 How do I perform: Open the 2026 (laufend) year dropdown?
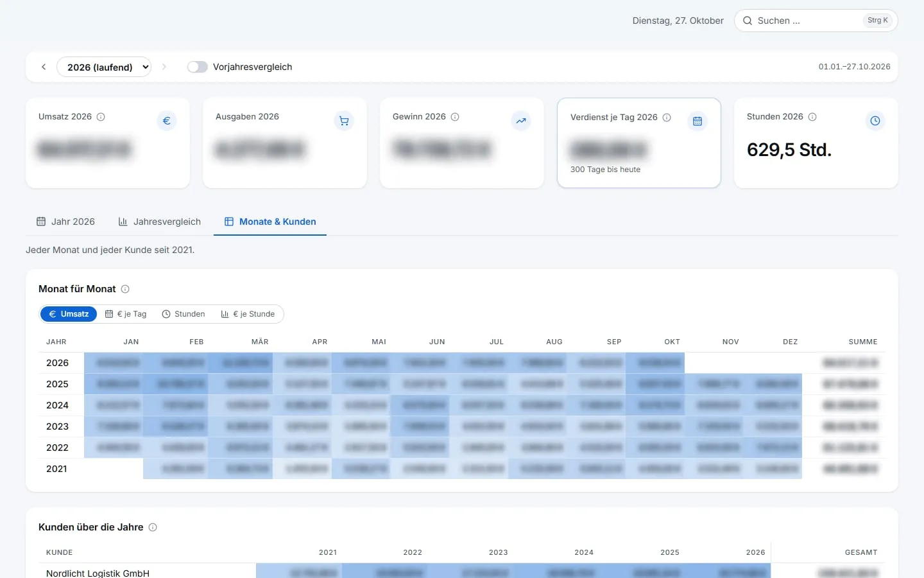click(104, 67)
